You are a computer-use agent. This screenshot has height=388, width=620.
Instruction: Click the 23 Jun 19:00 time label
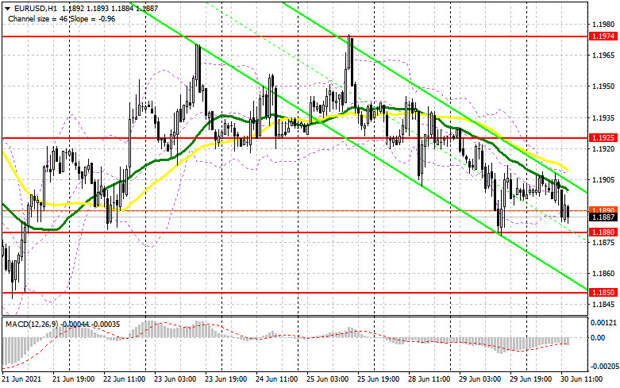pyautogui.click(x=226, y=379)
